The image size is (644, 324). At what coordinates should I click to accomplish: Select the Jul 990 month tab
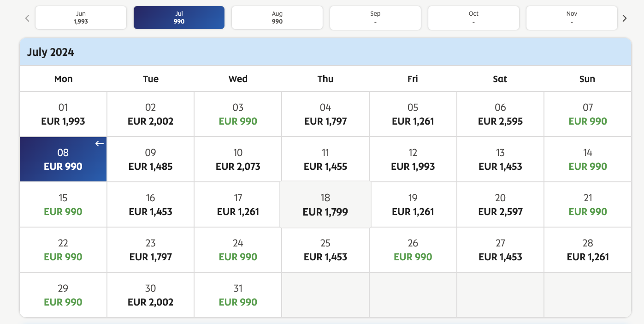click(x=179, y=18)
